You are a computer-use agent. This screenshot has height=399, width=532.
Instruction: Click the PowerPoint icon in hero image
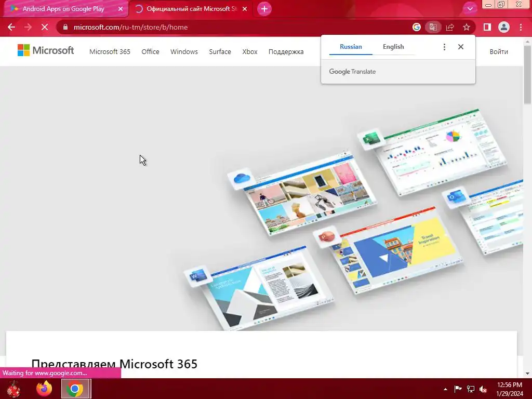pyautogui.click(x=327, y=237)
